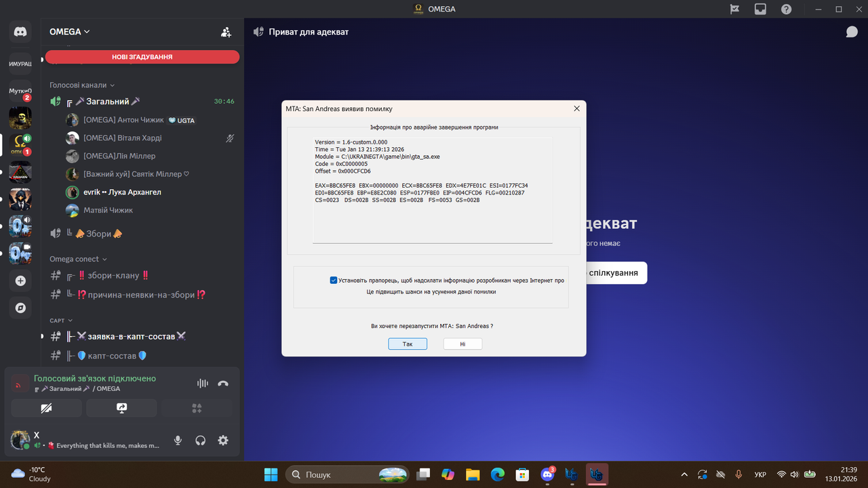Image resolution: width=868 pixels, height=488 pixels.
Task: Click the Загальний / OMEGA voice connection label
Action: 77,389
